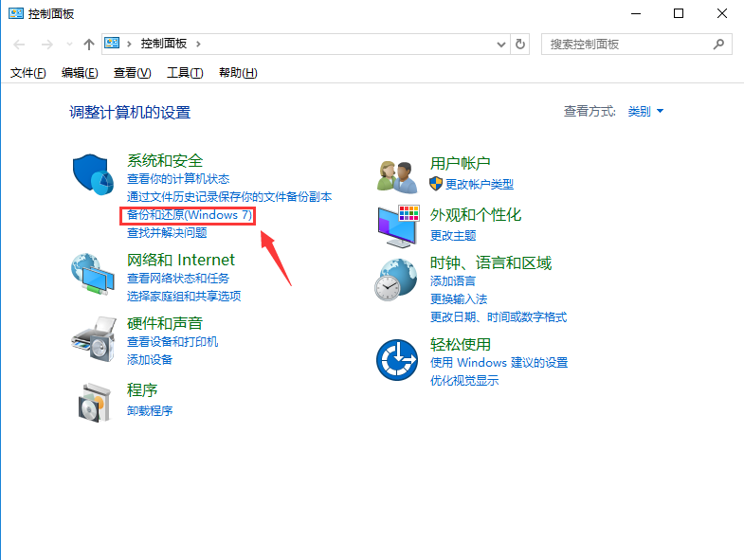
Task: Open the 工具(T) menu
Action: 185,73
